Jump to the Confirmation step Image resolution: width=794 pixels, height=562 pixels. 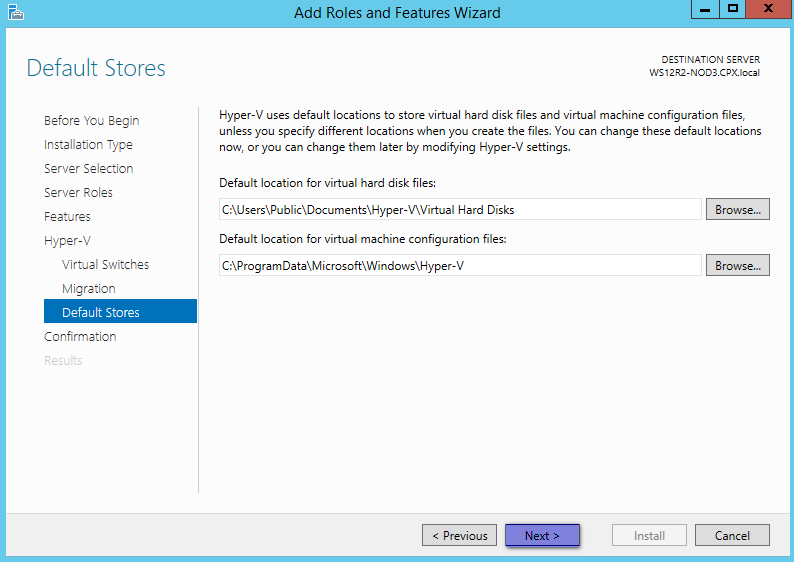80,336
